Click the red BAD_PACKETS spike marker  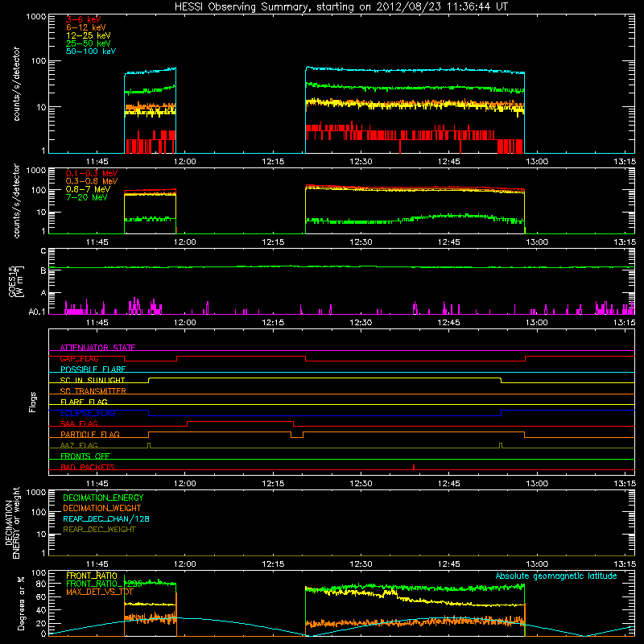tap(414, 467)
